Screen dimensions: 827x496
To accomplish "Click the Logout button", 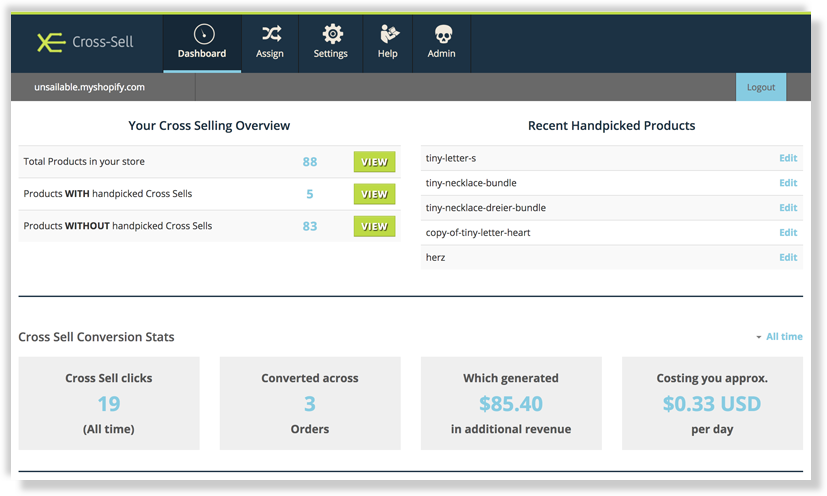I will tap(761, 87).
